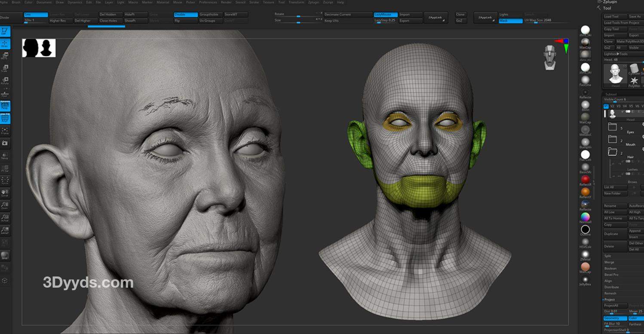Image resolution: width=644 pixels, height=334 pixels.
Task: Expand the Eyes subtool folder
Action: 613,127
